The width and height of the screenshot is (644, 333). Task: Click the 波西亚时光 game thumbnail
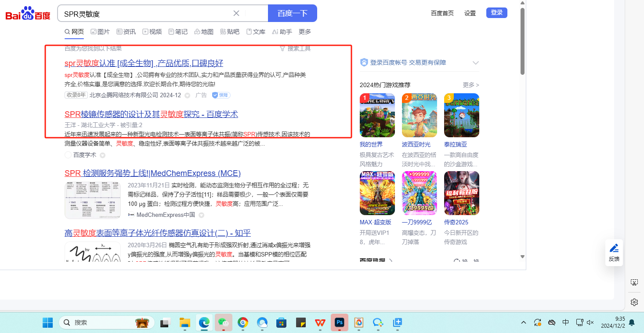click(x=420, y=115)
